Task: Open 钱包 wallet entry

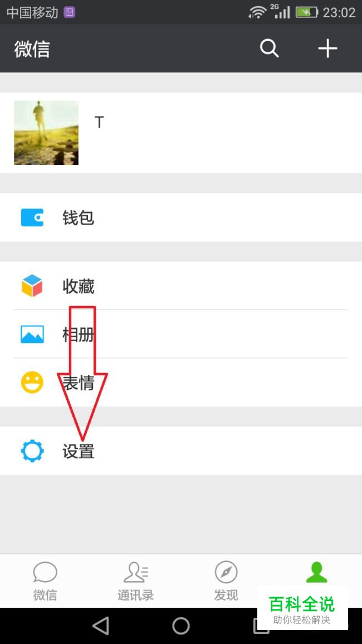Action: pos(181,217)
